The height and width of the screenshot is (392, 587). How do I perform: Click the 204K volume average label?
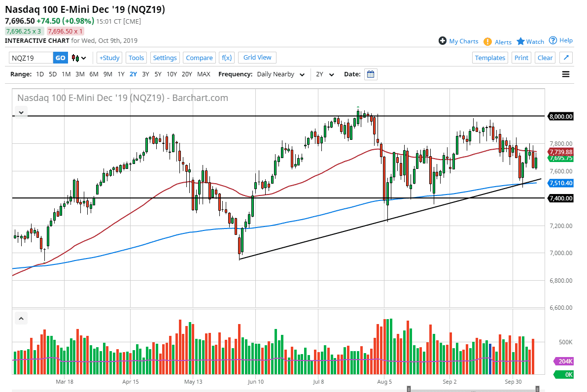564,361
